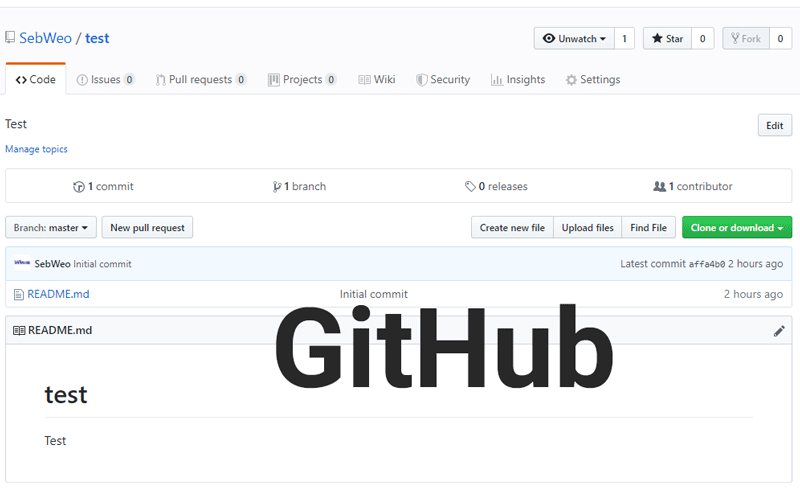Click the contributors people icon

(659, 187)
